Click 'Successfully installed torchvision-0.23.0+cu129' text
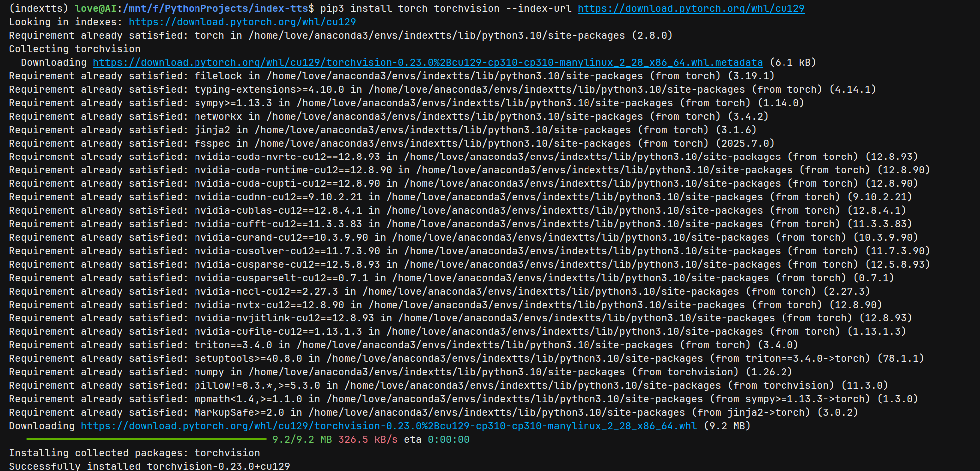This screenshot has height=471, width=980. point(150,466)
